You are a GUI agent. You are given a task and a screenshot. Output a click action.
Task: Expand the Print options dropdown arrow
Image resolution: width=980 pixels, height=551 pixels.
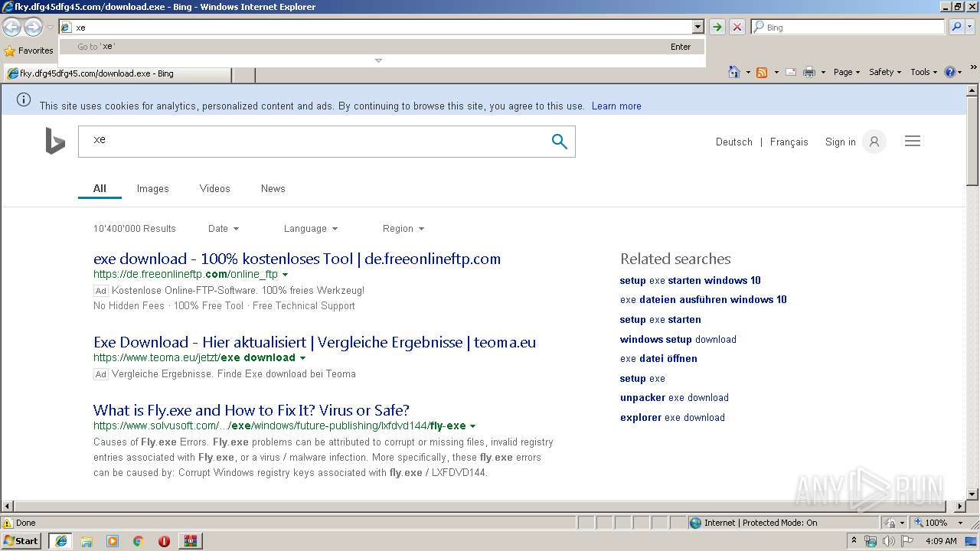(x=823, y=72)
